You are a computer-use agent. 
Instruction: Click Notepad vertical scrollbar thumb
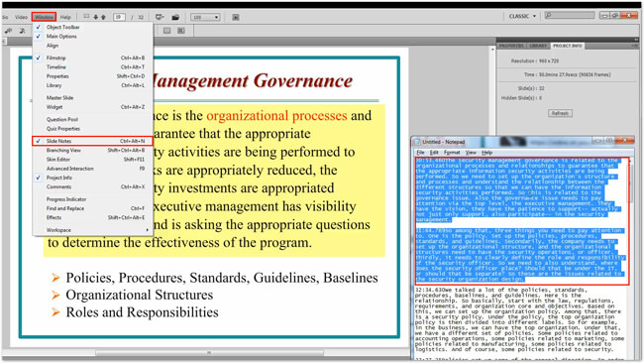pyautogui.click(x=630, y=182)
